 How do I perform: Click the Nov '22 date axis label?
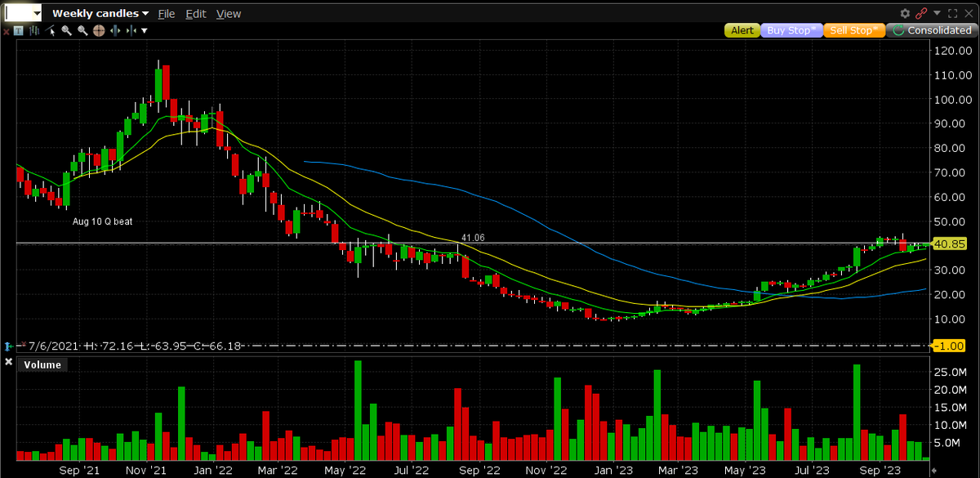tap(547, 471)
